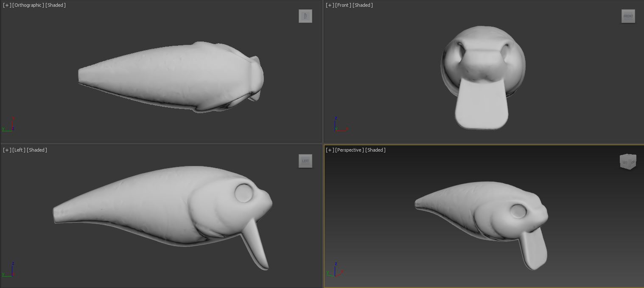The image size is (644, 288).
Task: Open the [+] menu in Left viewport
Action: point(7,150)
